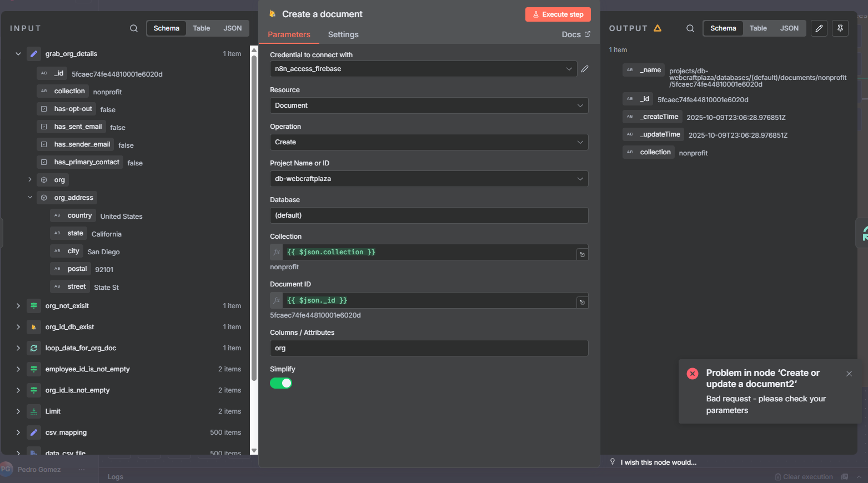Switch output view to Table

(758, 28)
